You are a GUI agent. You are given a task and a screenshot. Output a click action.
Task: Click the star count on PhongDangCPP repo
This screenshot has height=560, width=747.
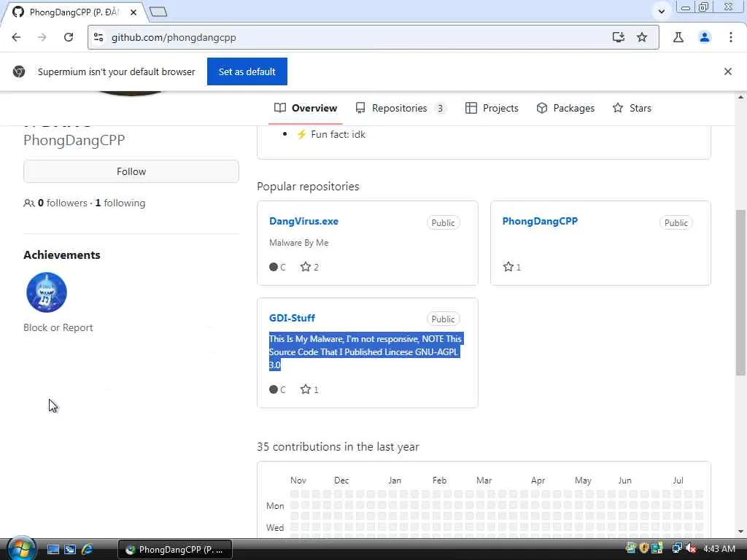(x=511, y=267)
